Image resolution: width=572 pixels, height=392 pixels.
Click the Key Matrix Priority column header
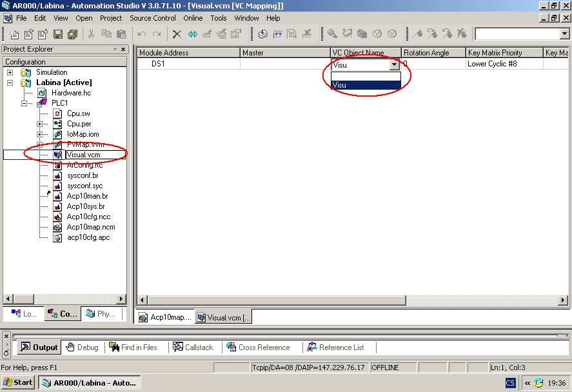tap(504, 52)
